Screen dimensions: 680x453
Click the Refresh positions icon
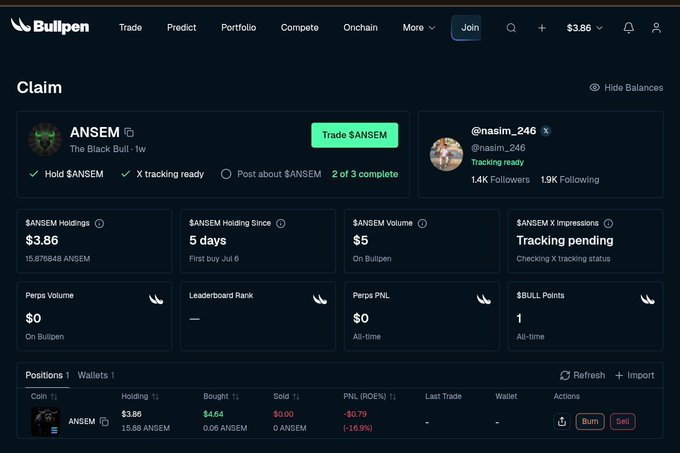click(565, 375)
